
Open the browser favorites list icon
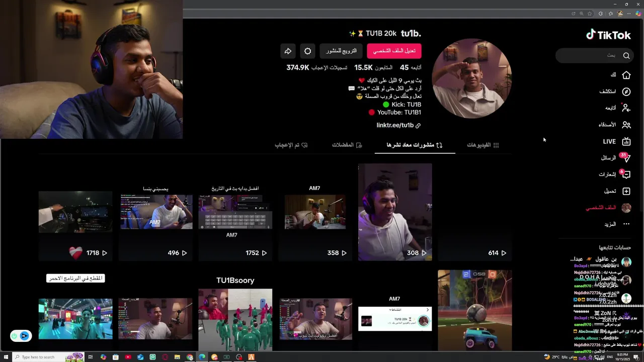[x=611, y=14]
